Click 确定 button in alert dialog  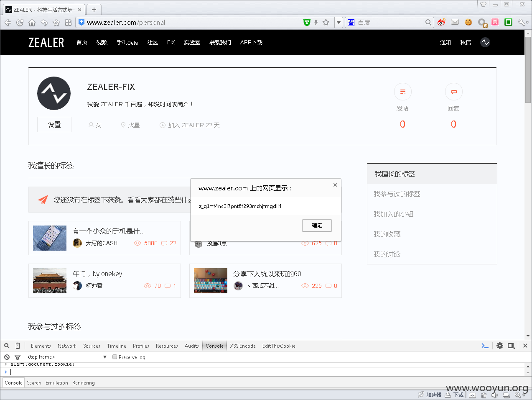coord(317,226)
